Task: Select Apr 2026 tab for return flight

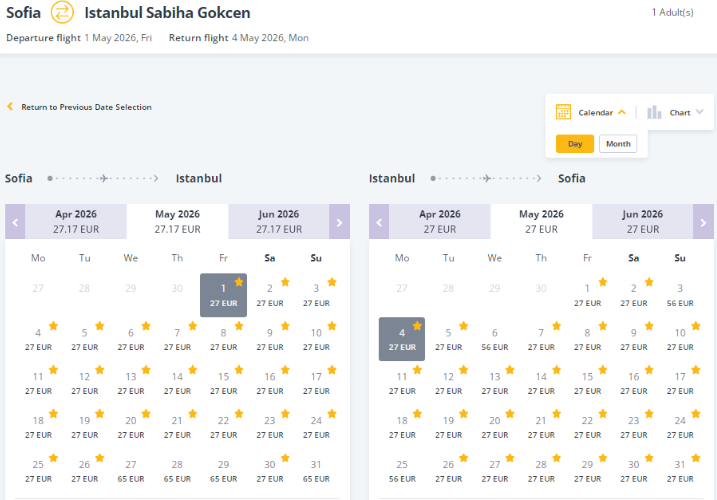Action: click(440, 221)
